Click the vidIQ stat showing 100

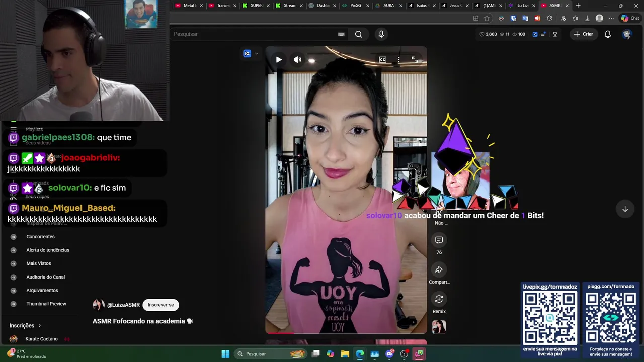518,34
